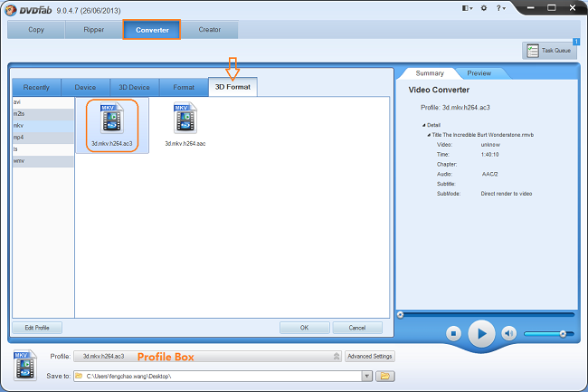The image size is (588, 392).
Task: Open the 3D Device profile tab
Action: click(x=134, y=88)
